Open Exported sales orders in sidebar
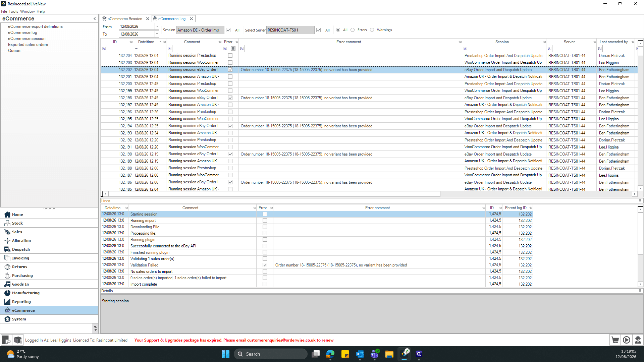This screenshot has height=362, width=644. tap(28, 45)
